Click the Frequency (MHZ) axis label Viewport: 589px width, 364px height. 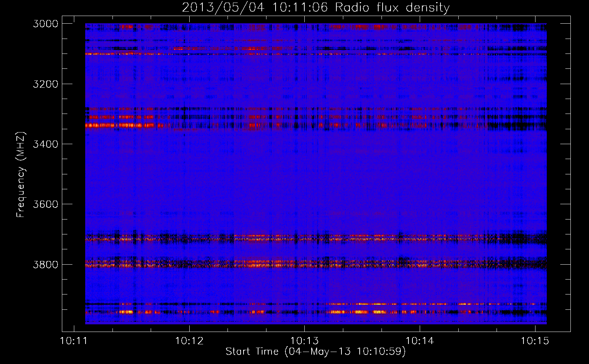pyautogui.click(x=21, y=175)
